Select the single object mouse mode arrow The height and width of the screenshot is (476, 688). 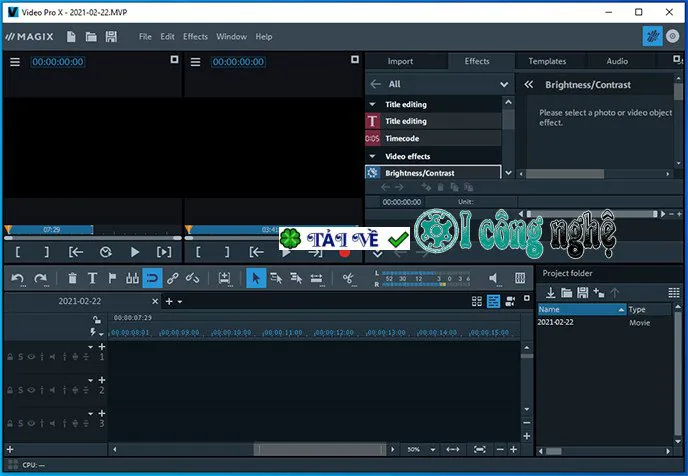[x=256, y=278]
